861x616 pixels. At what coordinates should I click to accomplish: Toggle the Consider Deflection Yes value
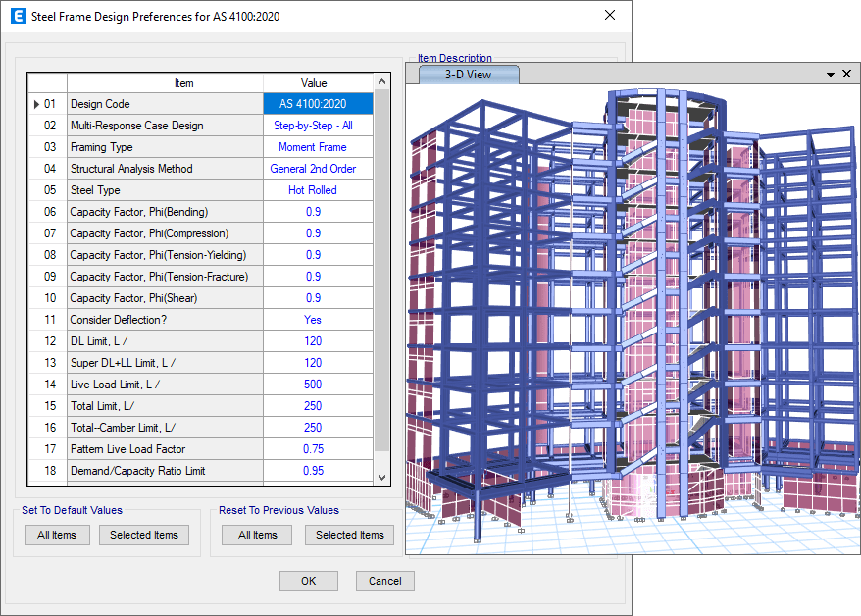click(x=318, y=320)
